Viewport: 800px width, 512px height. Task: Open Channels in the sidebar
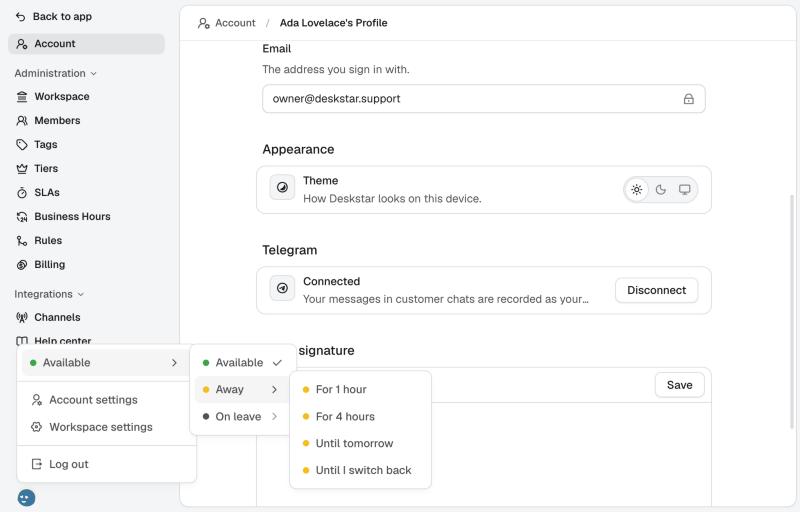(x=86, y=317)
